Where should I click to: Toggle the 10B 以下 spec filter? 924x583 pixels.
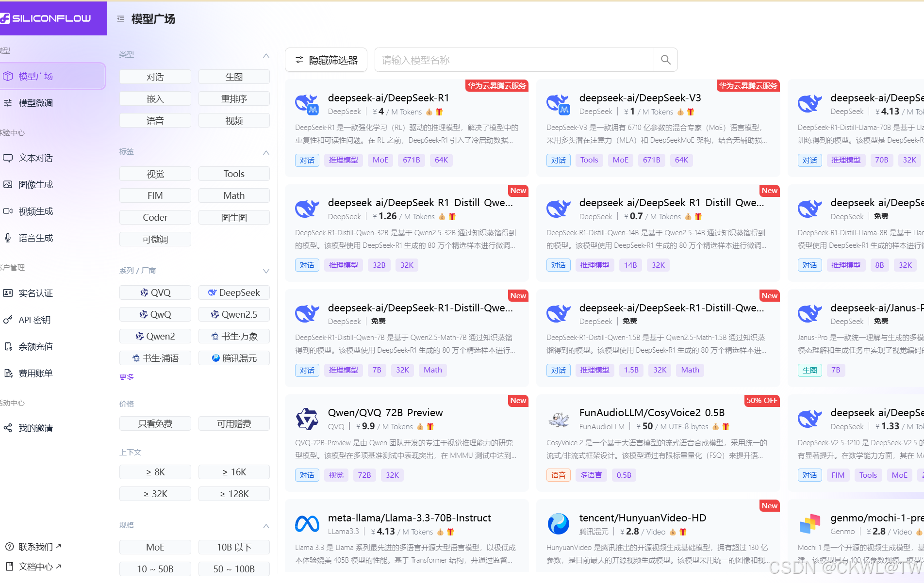[234, 547]
